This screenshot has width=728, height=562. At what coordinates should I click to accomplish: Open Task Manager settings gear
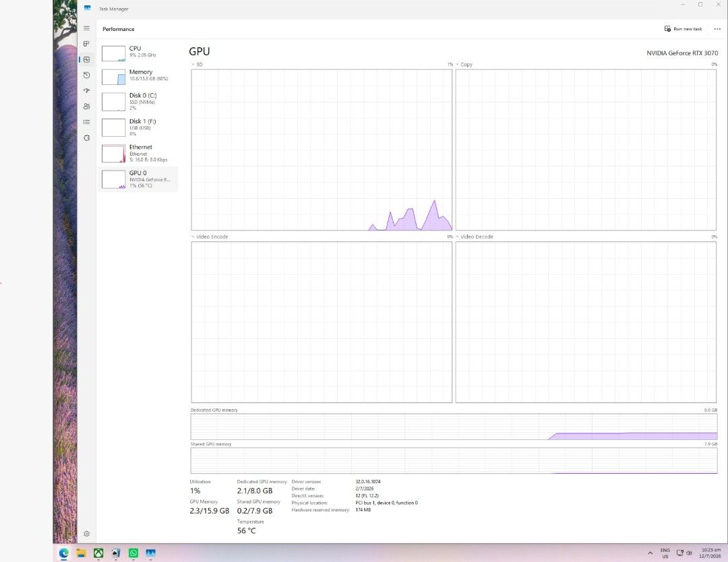point(86,534)
